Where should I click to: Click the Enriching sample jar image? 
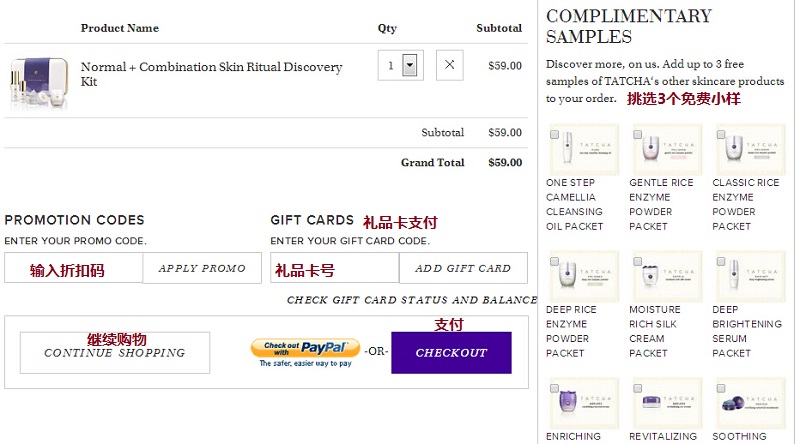[584, 403]
